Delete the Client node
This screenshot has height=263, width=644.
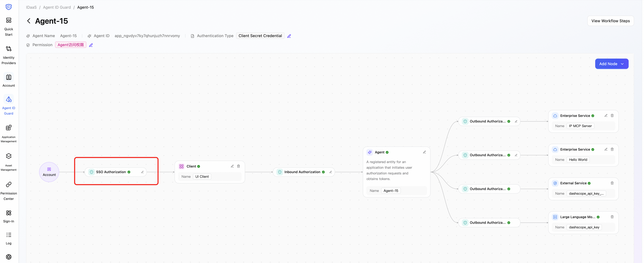[238, 166]
